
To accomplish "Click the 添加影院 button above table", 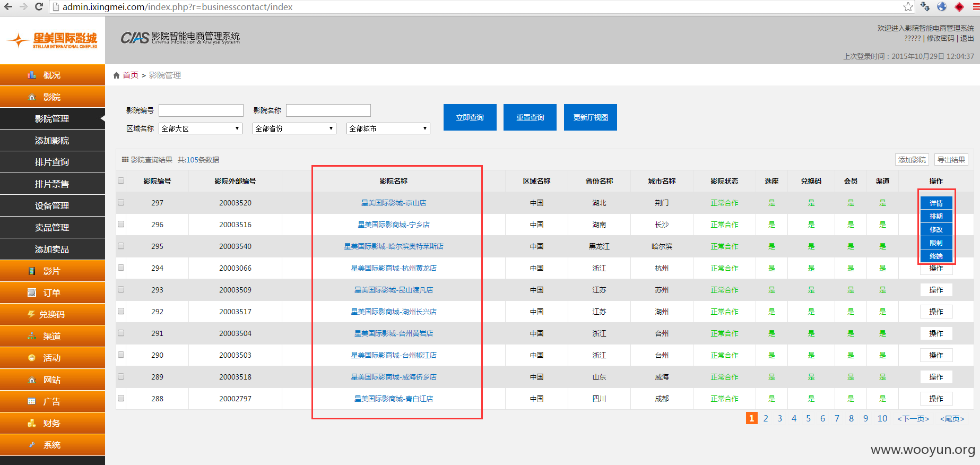I will [912, 160].
